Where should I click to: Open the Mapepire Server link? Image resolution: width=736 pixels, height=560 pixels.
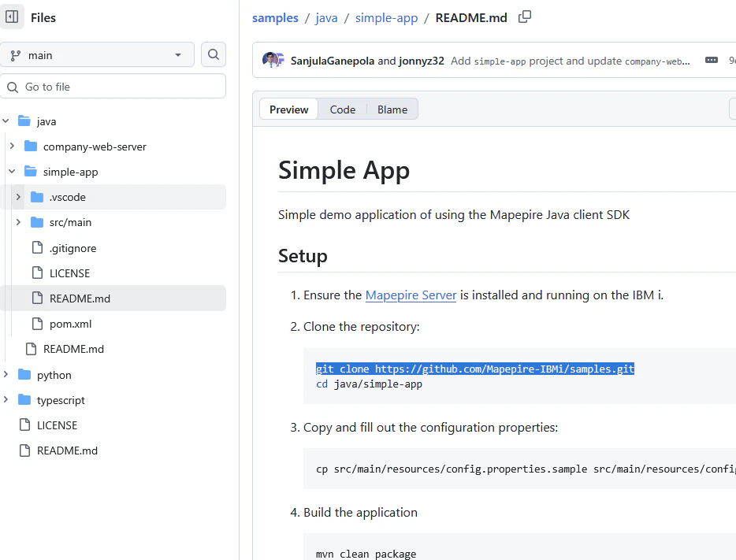click(411, 295)
